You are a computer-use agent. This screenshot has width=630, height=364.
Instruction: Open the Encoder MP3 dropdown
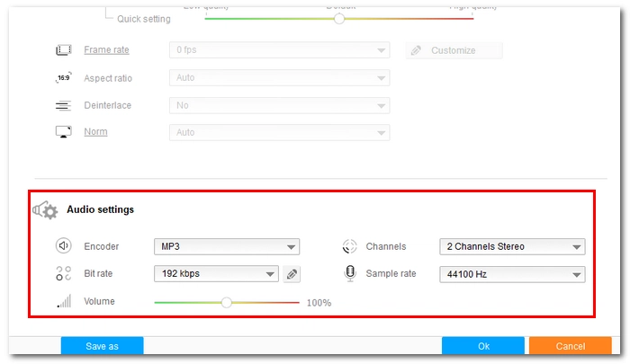(227, 246)
